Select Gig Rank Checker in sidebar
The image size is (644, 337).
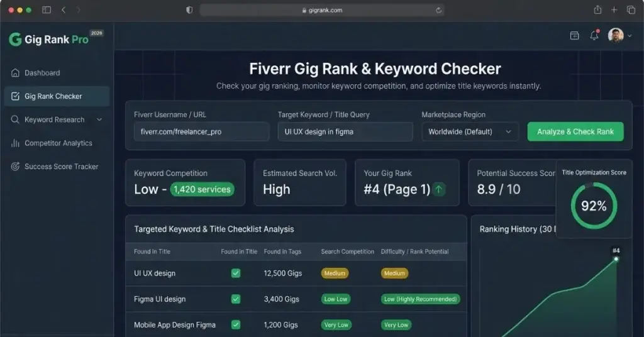57,96
